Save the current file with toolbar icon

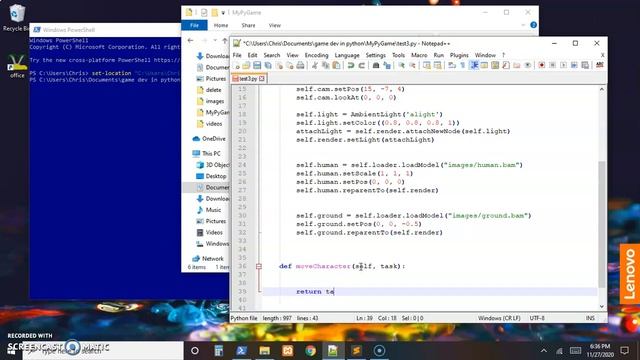point(257,65)
